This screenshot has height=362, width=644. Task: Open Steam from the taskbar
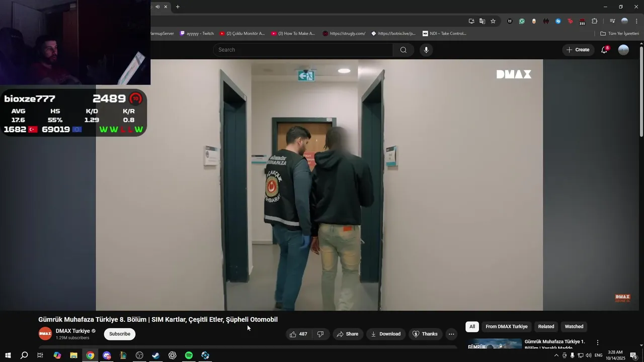pos(156,355)
